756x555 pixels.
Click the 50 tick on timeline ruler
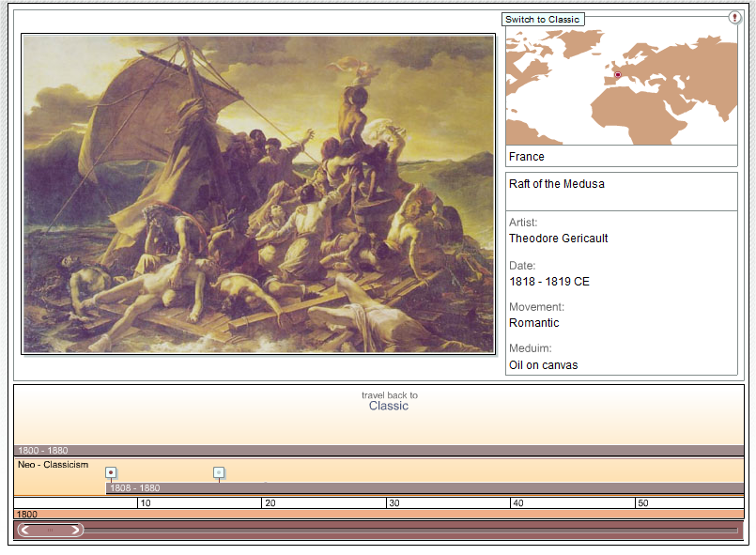coord(642,503)
